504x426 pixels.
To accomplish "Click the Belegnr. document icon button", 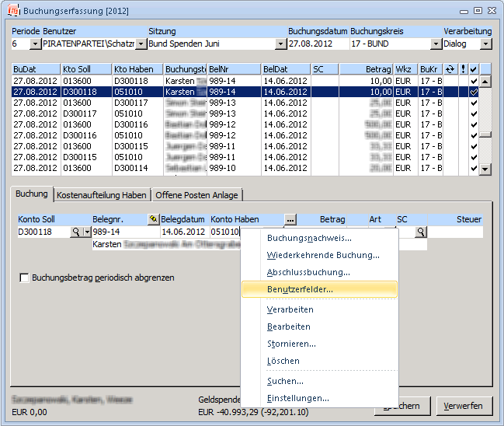I will (x=153, y=220).
